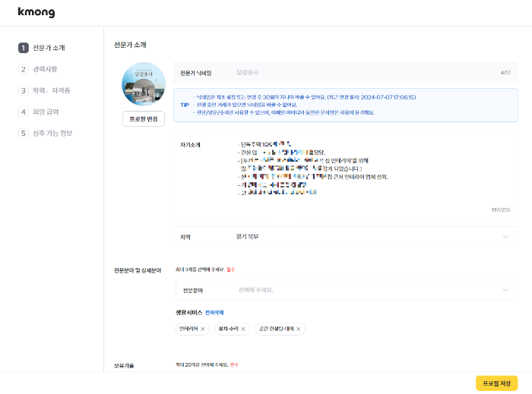
Task: Expand the 지역 chevron arrow
Action: point(505,236)
